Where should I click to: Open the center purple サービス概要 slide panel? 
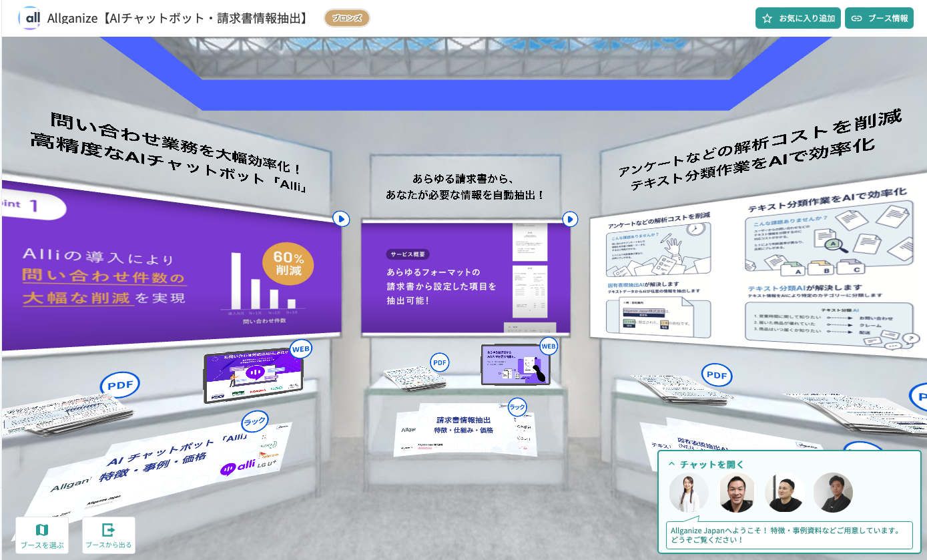pyautogui.click(x=466, y=278)
